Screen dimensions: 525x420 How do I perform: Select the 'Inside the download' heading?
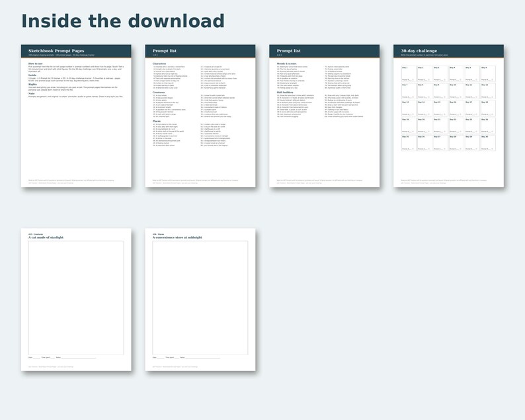click(122, 21)
